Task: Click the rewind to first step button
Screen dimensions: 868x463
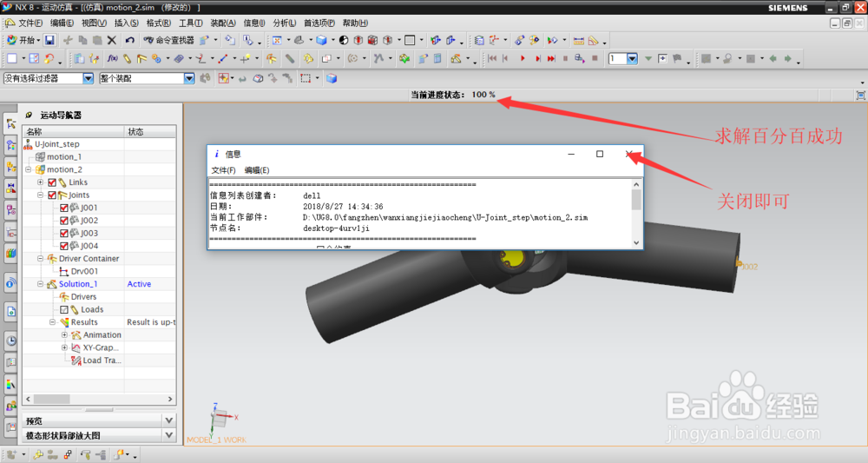Action: point(492,59)
